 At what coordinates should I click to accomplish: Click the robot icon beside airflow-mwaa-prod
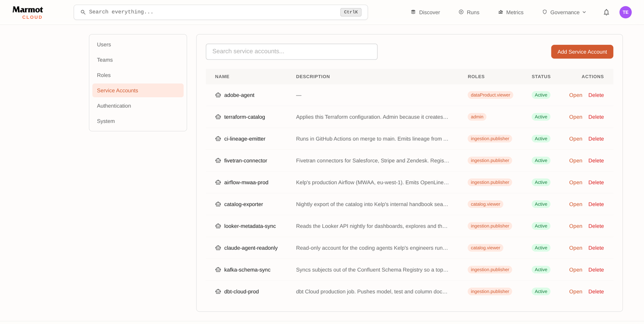pos(218,182)
